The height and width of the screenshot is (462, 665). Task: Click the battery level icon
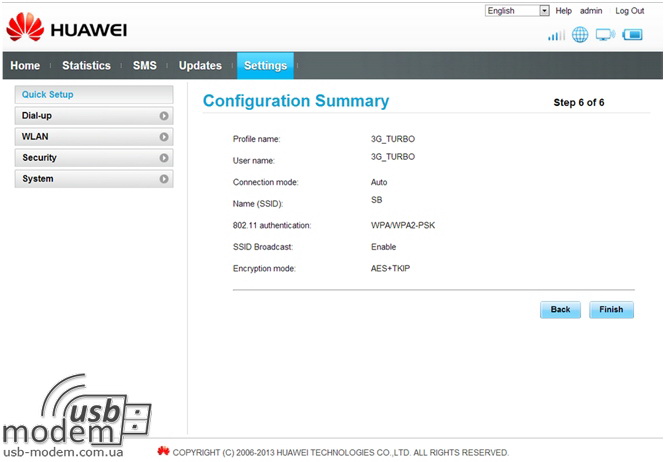632,35
